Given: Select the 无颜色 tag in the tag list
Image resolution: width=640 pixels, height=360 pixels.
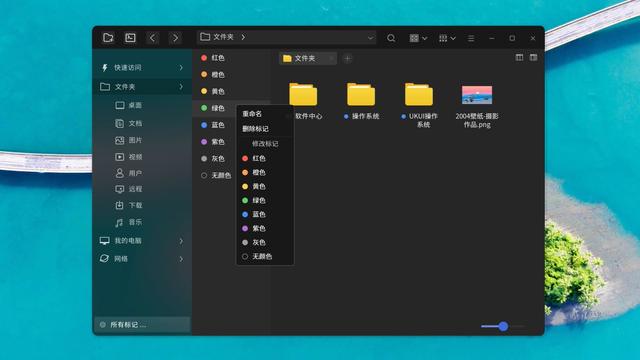Looking at the screenshot, I should coord(216,176).
